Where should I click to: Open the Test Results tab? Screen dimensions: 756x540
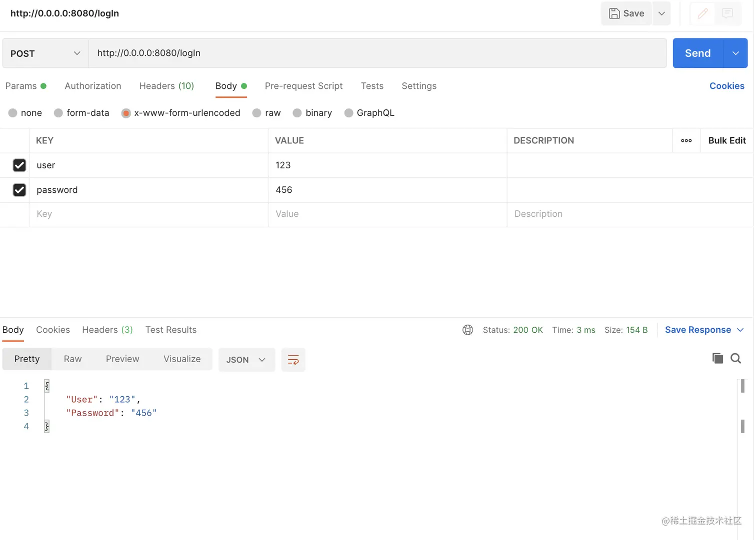click(x=171, y=330)
